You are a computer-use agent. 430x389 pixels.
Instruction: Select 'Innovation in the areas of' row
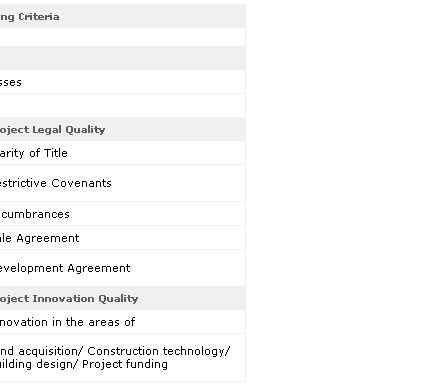coord(122,322)
